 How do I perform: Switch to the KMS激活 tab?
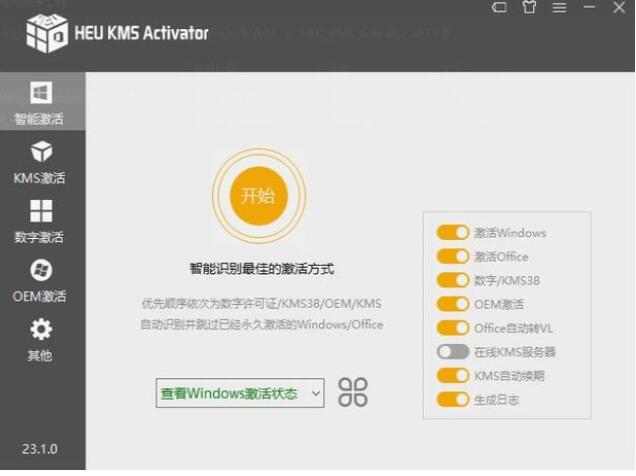(x=40, y=162)
